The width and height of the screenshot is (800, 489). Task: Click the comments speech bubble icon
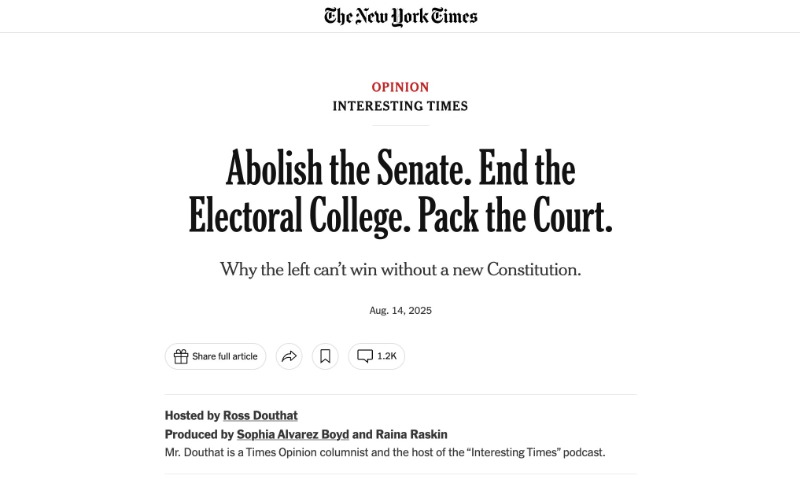(x=365, y=357)
